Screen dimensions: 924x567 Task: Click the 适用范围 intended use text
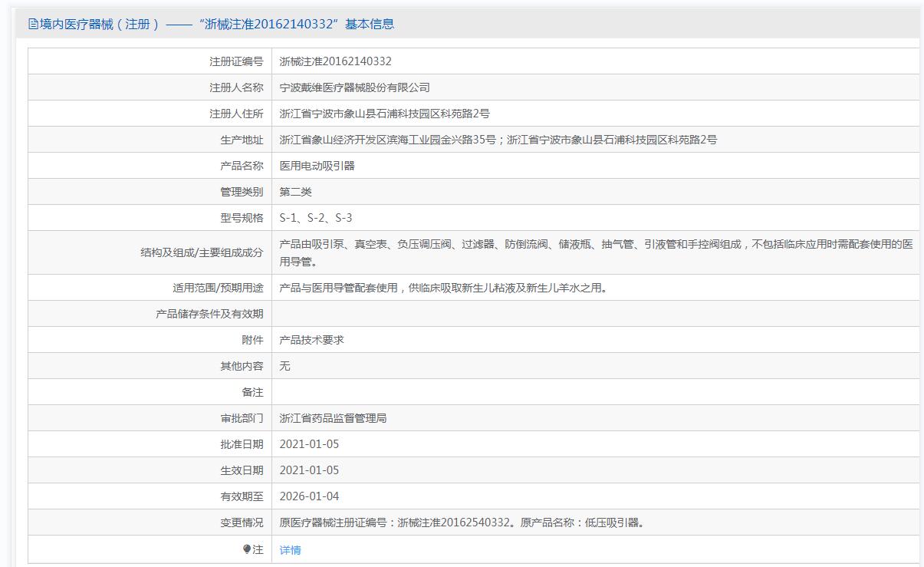[443, 288]
